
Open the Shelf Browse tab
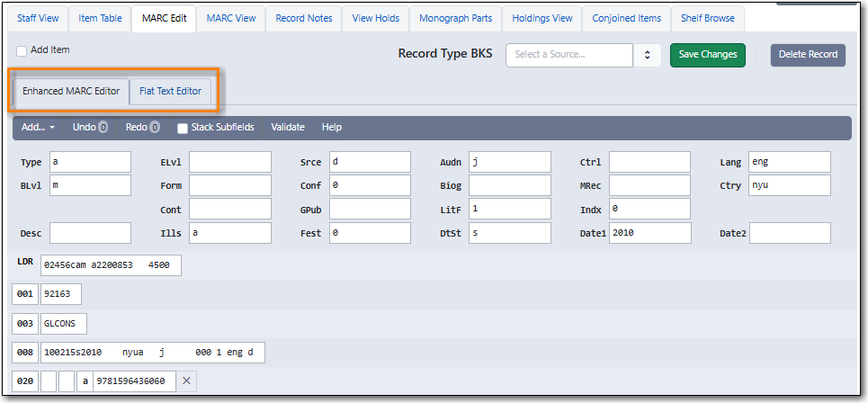tap(707, 18)
